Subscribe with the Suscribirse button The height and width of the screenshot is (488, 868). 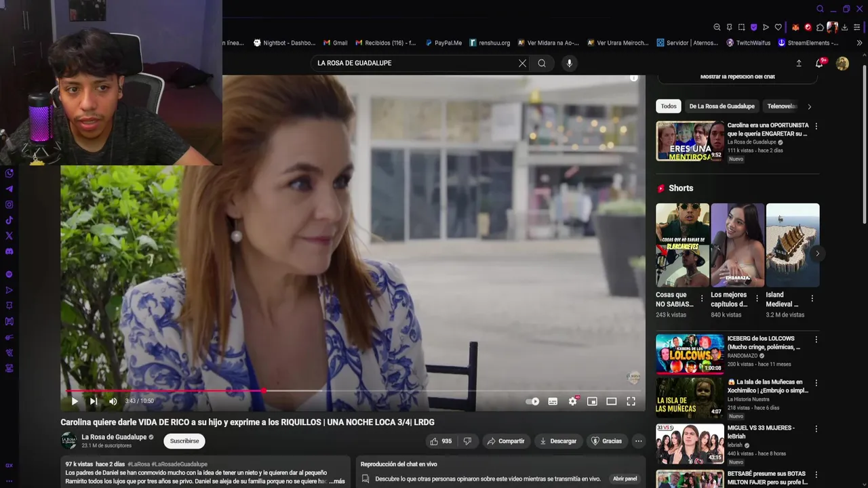(184, 441)
